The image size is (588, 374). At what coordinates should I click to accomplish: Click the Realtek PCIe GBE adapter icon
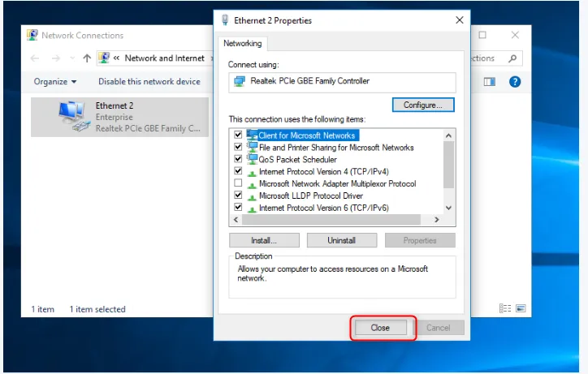(240, 81)
